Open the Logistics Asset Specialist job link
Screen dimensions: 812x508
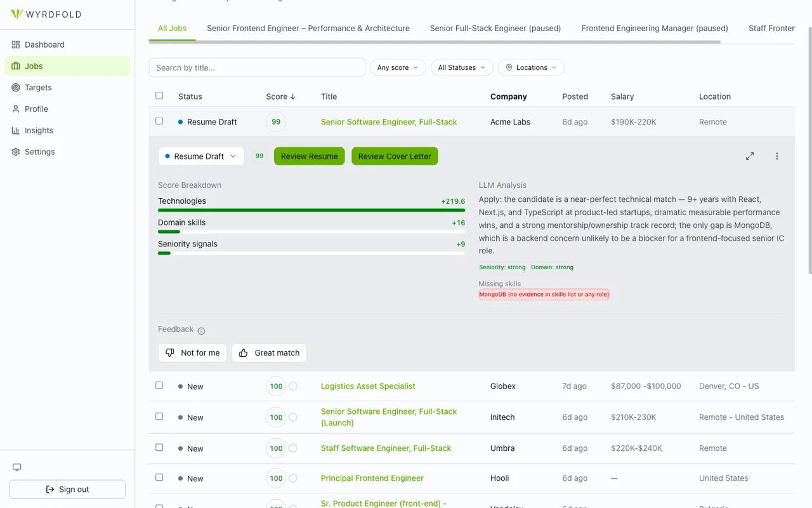coord(368,386)
